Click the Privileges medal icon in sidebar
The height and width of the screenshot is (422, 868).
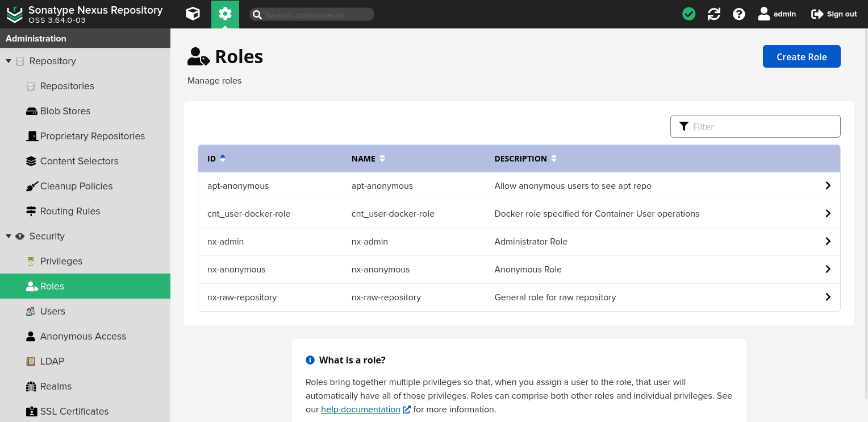coord(31,261)
